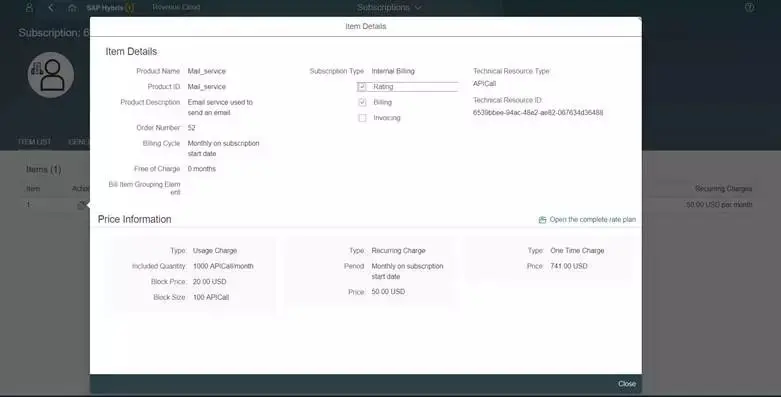The image size is (781, 397).
Task: Select the Items (1) heading
Action: pos(44,170)
